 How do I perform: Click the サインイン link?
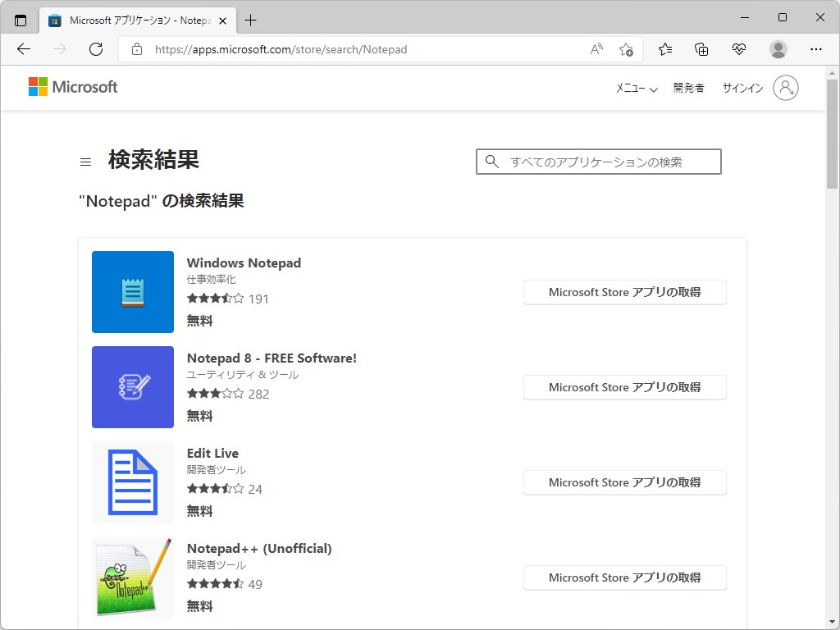tap(742, 88)
